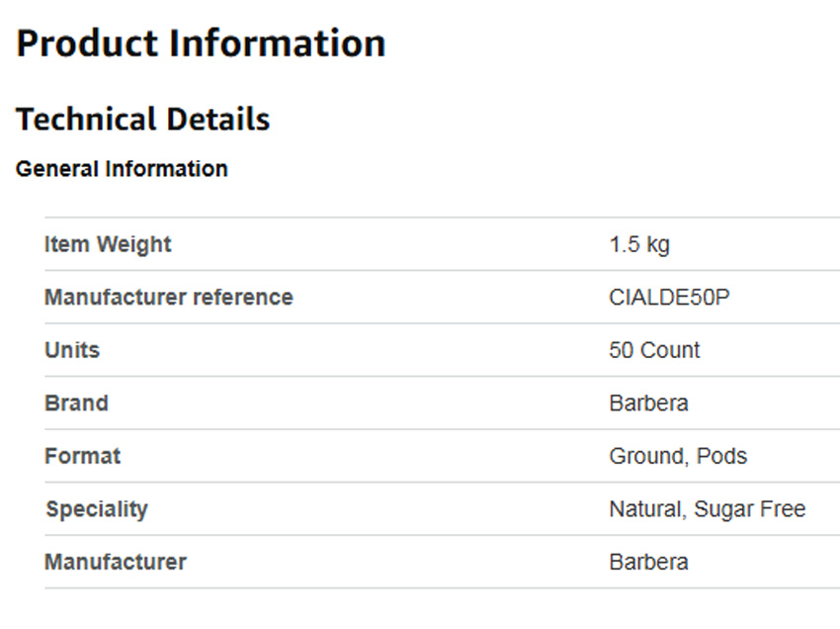The image size is (840, 629).
Task: Click the 1.5 kg weight value
Action: [x=639, y=244]
